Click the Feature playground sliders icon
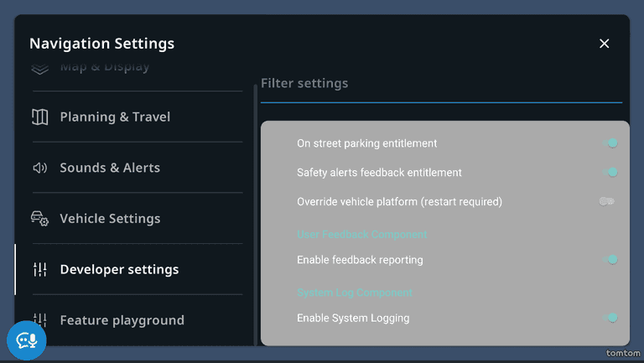The width and height of the screenshot is (644, 363). 39,320
